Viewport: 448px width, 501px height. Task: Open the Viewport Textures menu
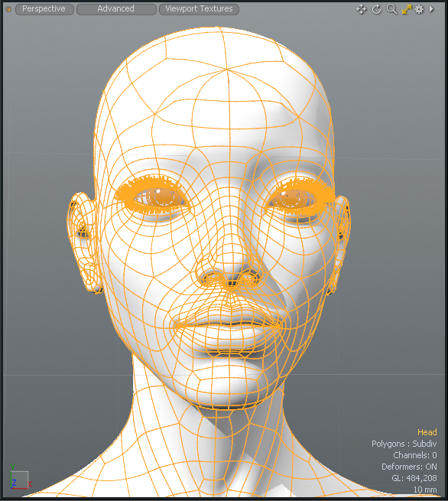tap(199, 9)
